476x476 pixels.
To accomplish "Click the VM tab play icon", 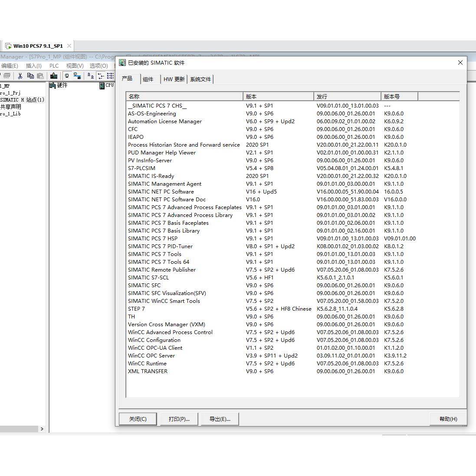I will click(8, 46).
